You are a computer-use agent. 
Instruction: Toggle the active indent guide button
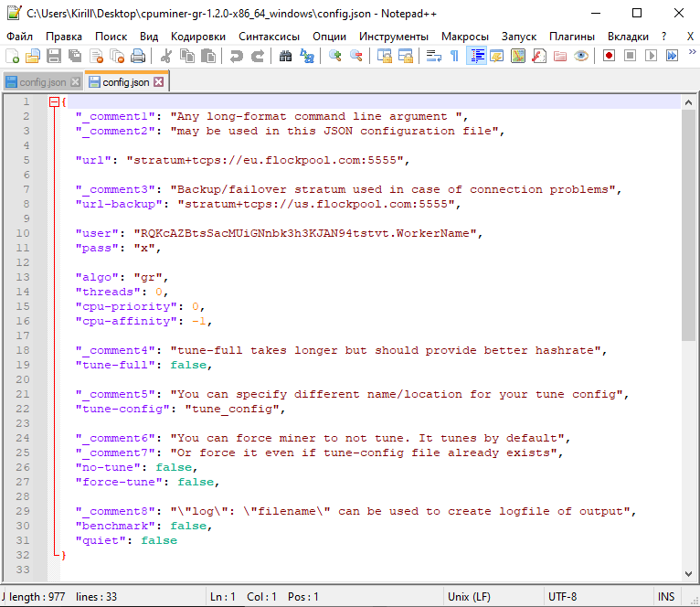click(x=476, y=57)
